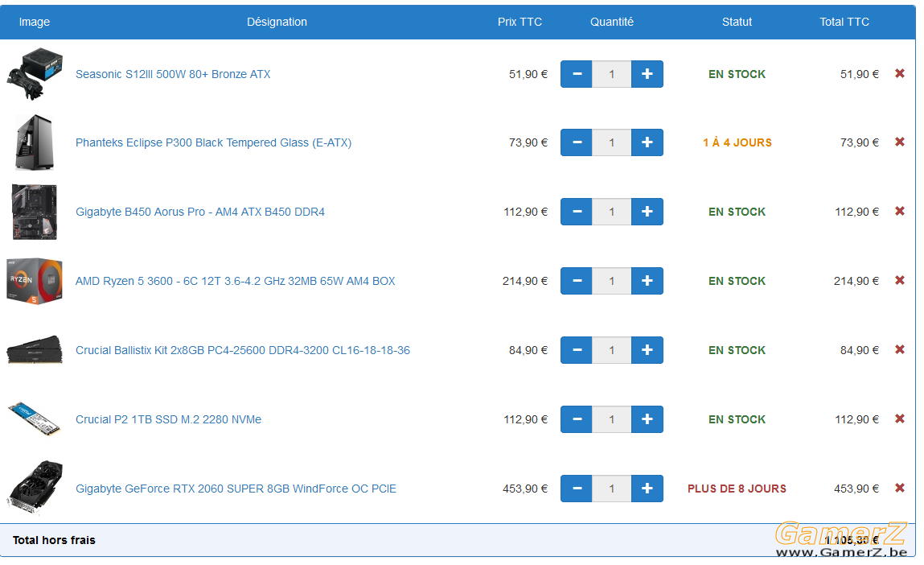Decrease quantity of Seasonic S12III power supply
Viewport: 924px width, 565px height.
[x=577, y=74]
